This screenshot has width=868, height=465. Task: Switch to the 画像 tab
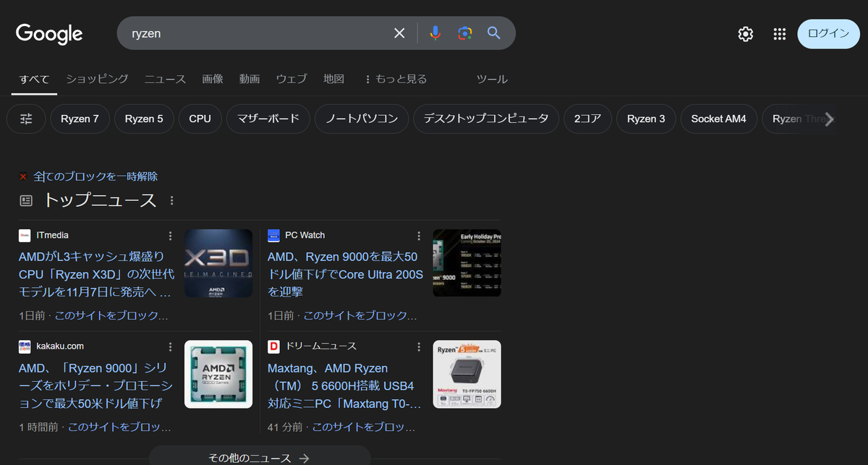click(x=213, y=79)
